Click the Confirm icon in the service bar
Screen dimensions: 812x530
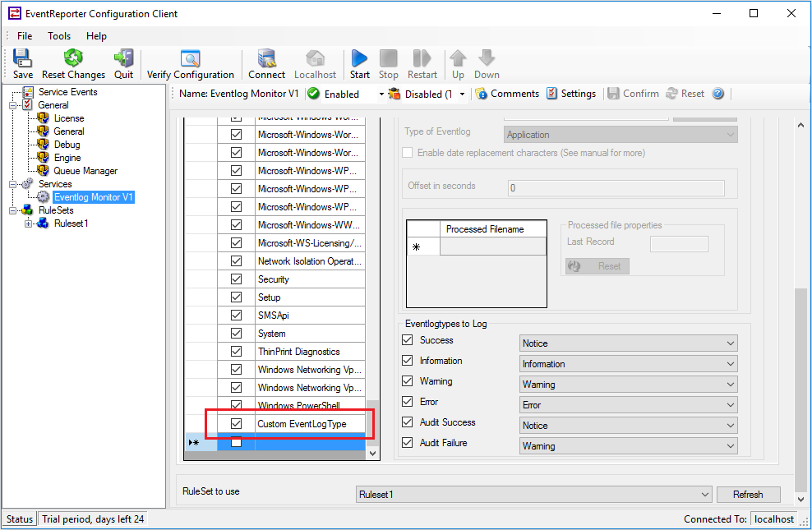point(633,94)
